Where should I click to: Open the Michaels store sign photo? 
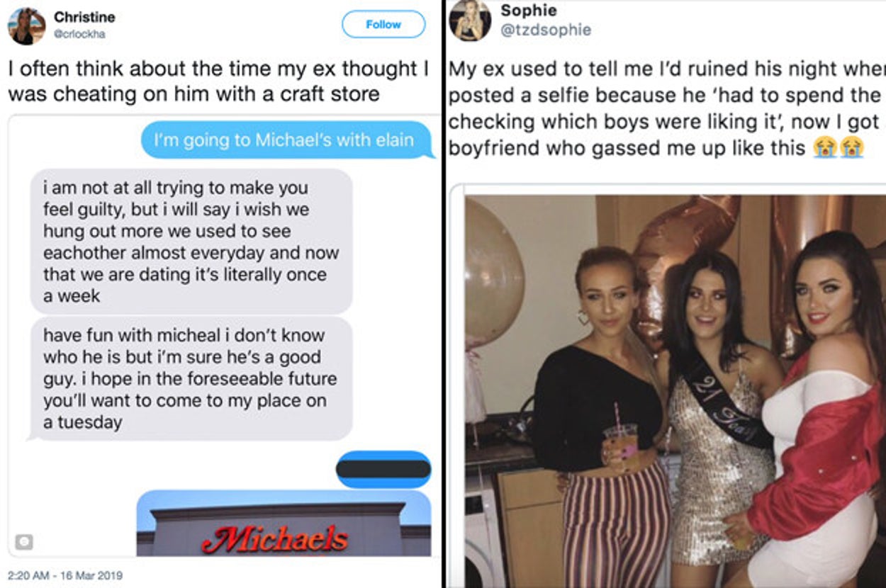[284, 524]
